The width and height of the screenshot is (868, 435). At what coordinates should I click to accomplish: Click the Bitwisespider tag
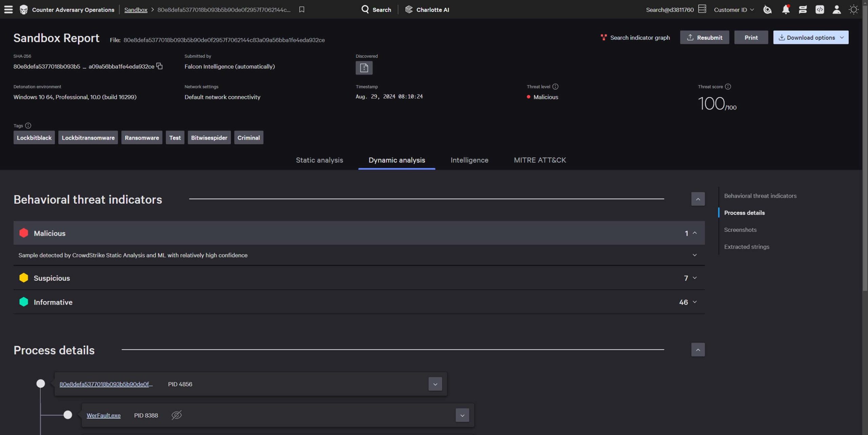pos(209,137)
